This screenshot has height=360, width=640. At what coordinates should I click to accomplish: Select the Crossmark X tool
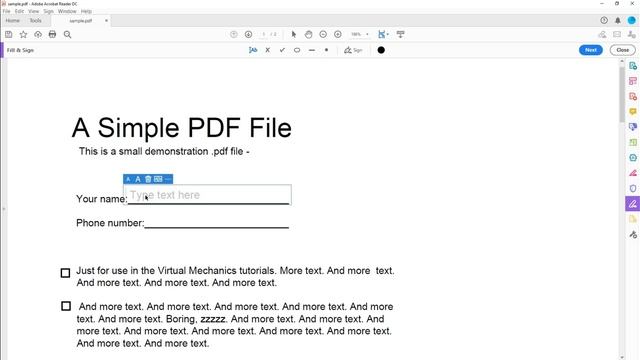click(x=268, y=50)
